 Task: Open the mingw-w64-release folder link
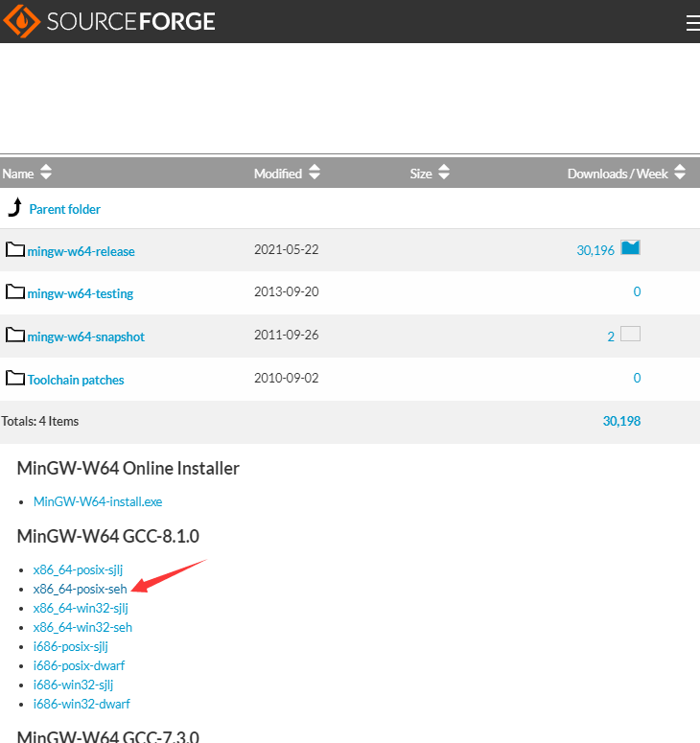pos(81,251)
